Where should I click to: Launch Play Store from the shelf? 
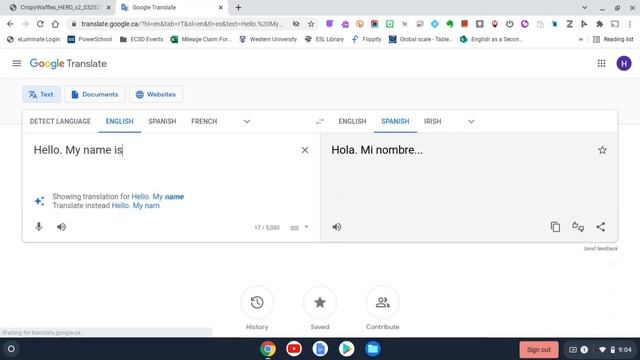tap(346, 349)
